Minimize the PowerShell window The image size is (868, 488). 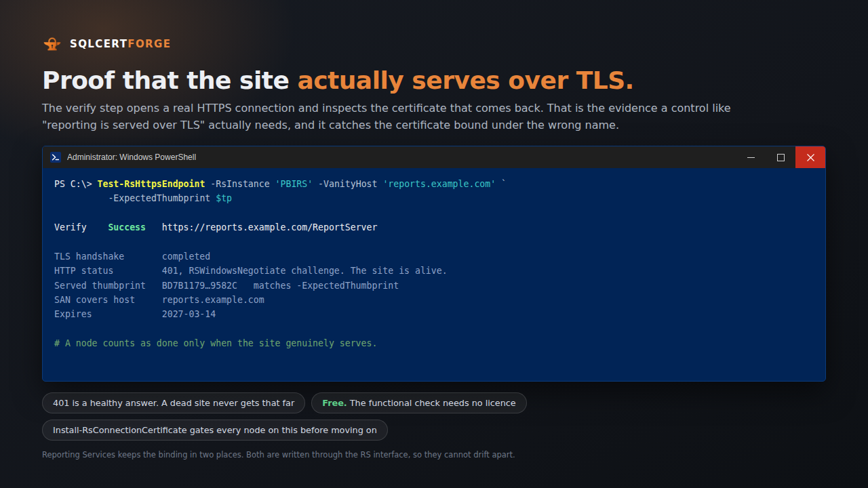(x=751, y=157)
